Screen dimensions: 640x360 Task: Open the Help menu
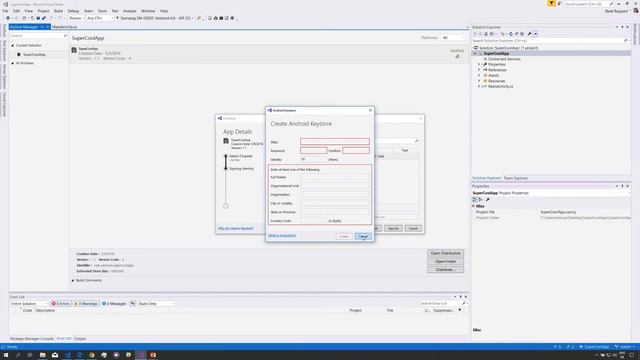click(x=164, y=11)
